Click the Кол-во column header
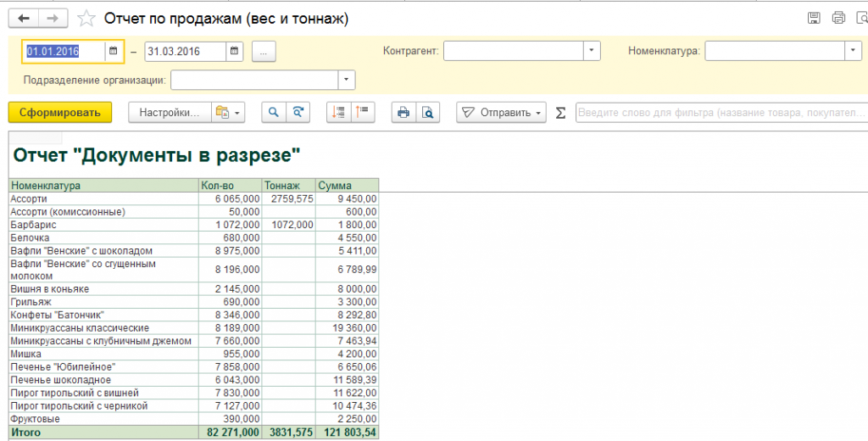Screen dimensions: 868x441 tap(231, 186)
